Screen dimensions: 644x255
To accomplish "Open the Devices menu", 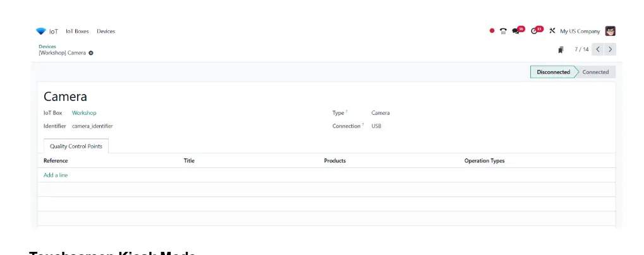I will (106, 31).
